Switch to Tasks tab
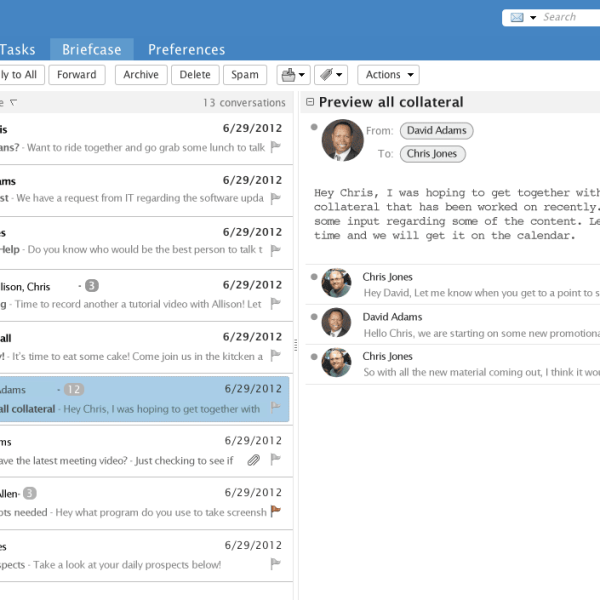 click(18, 49)
